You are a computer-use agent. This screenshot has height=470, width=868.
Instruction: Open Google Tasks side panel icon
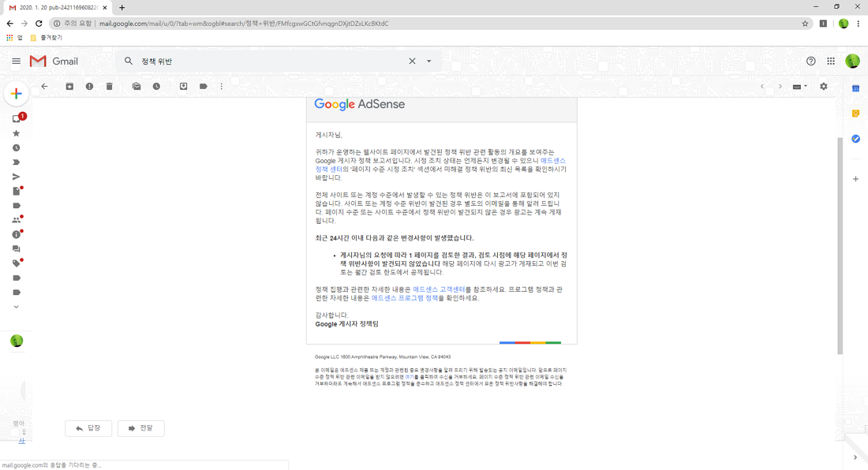855,139
